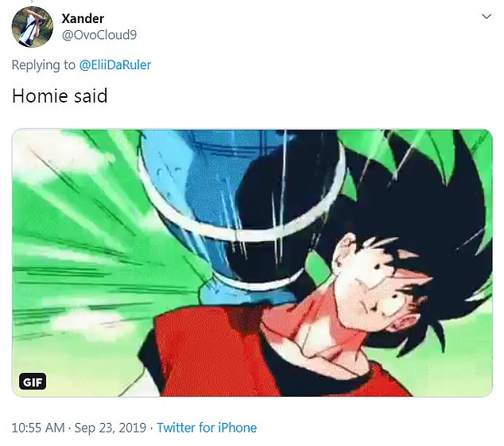The image size is (504, 446).
Task: Play the Dragon Ball GIF
Action: (x=252, y=262)
